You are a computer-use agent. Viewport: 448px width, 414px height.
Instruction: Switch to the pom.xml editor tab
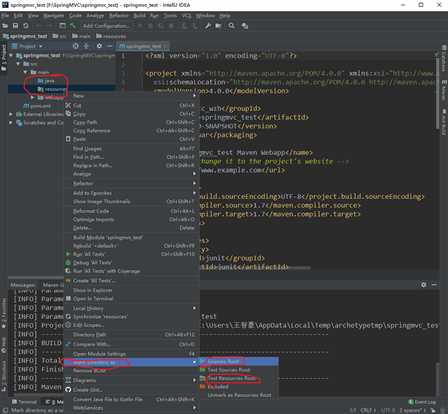pyautogui.click(x=143, y=46)
